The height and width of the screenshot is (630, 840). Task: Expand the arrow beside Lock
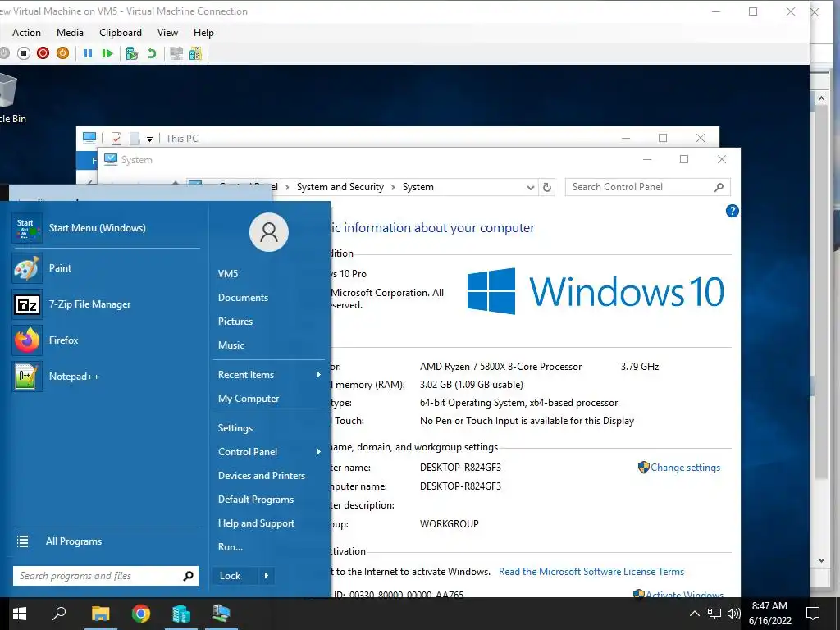267,576
